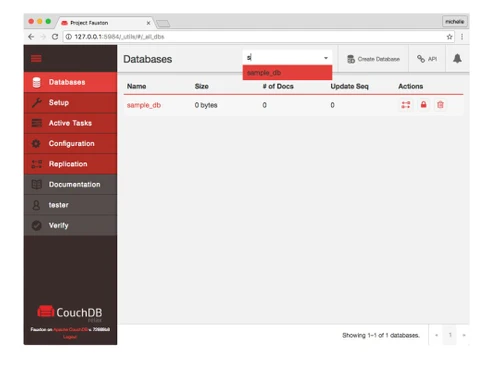Open the browser three-dot menu

462,37
